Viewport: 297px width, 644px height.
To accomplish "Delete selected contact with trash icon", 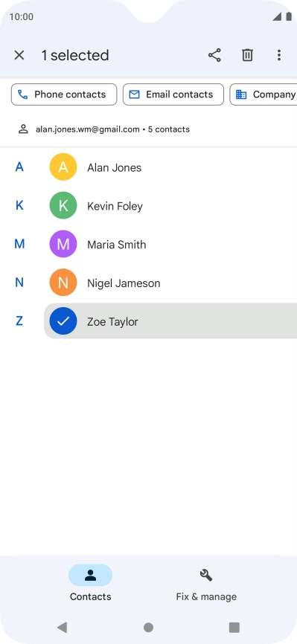I will (247, 55).
